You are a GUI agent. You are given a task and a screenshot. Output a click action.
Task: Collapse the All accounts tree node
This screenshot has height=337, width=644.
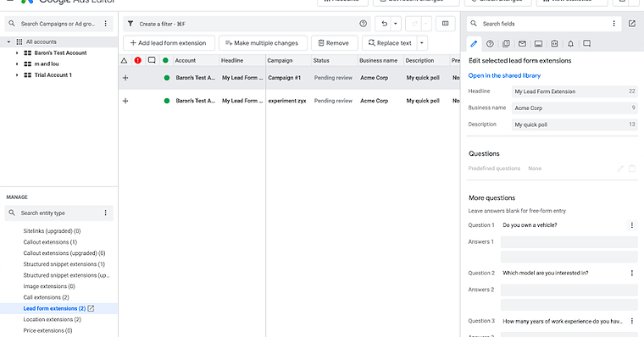[8, 41]
